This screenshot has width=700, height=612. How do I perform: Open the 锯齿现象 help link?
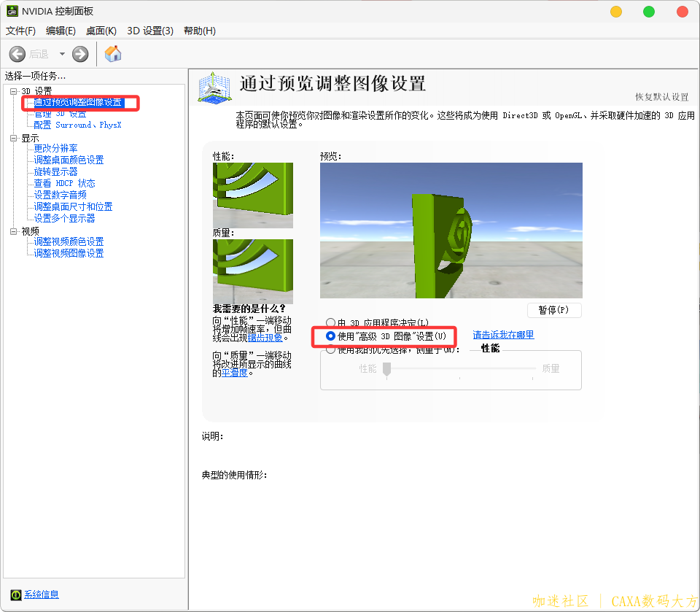[265, 338]
